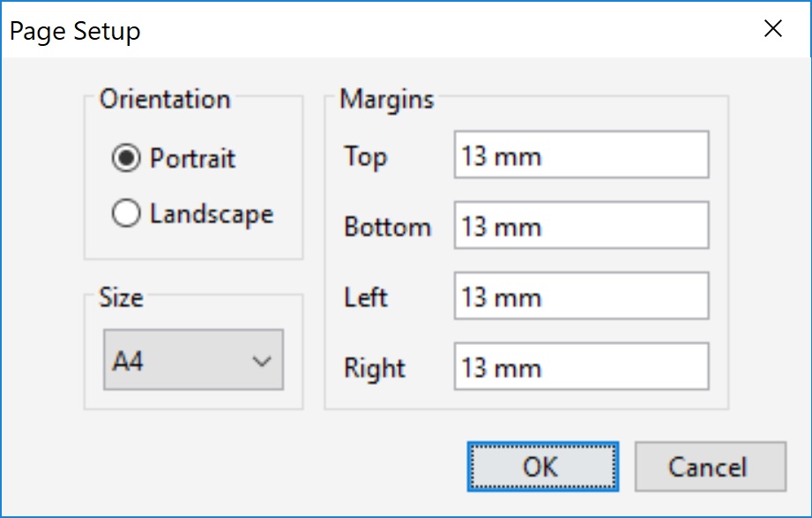
Task: Select the Portrait orientation radio button
Action: tap(126, 159)
